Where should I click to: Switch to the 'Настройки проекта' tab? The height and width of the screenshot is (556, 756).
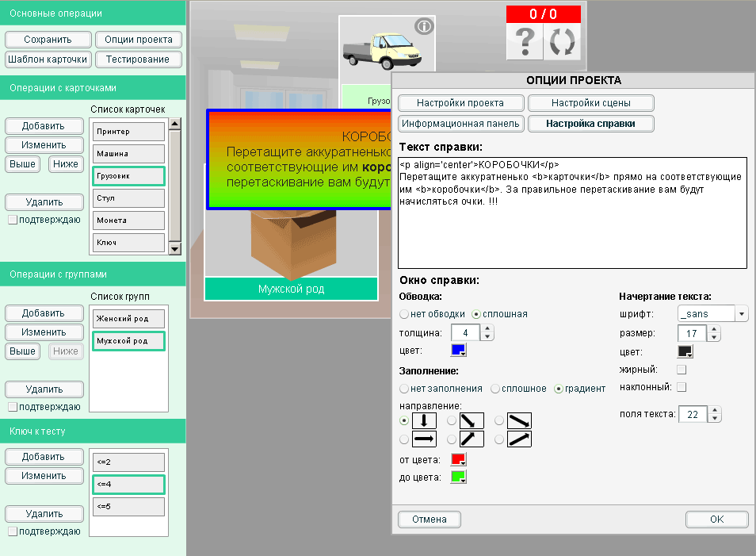pos(460,103)
